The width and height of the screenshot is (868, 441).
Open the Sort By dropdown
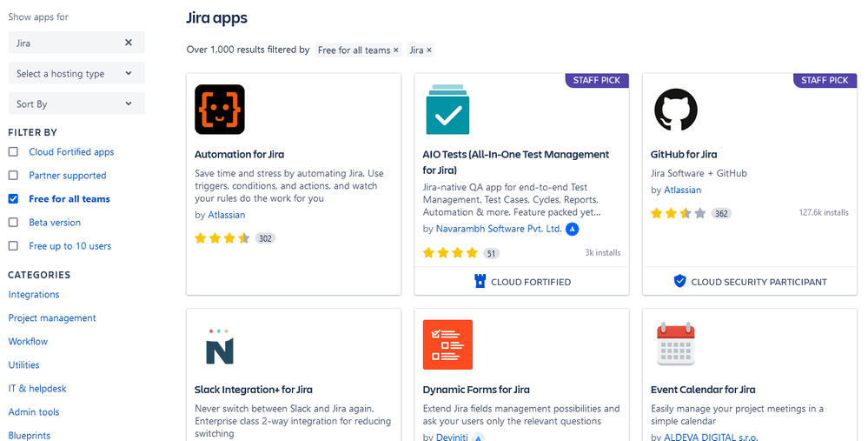point(76,104)
